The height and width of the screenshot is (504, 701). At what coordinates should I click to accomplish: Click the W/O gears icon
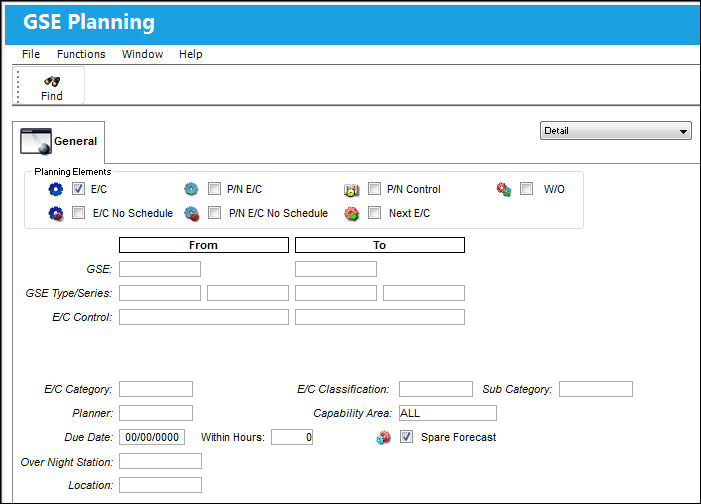click(504, 189)
